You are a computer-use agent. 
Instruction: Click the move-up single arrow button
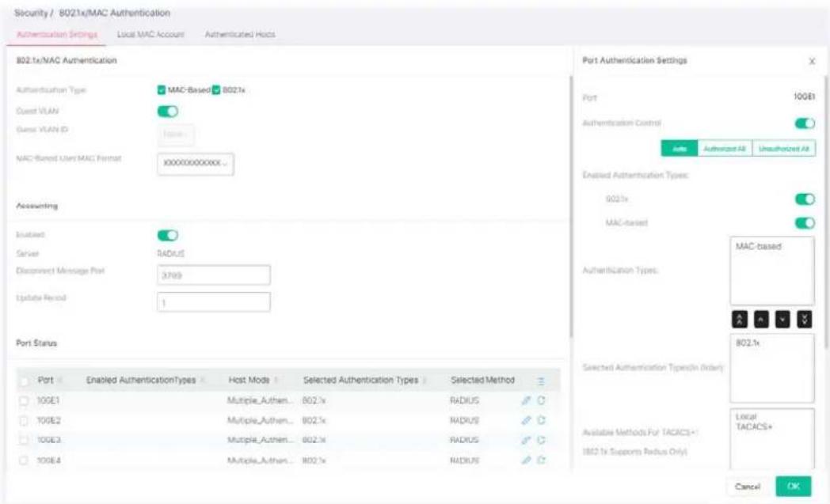(x=761, y=319)
